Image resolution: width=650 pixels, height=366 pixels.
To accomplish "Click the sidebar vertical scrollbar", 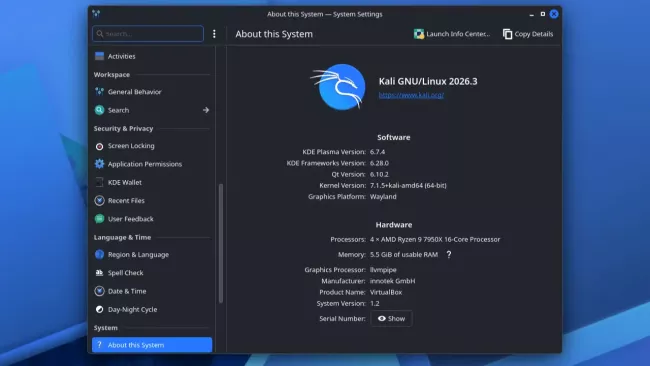I will 221,244.
